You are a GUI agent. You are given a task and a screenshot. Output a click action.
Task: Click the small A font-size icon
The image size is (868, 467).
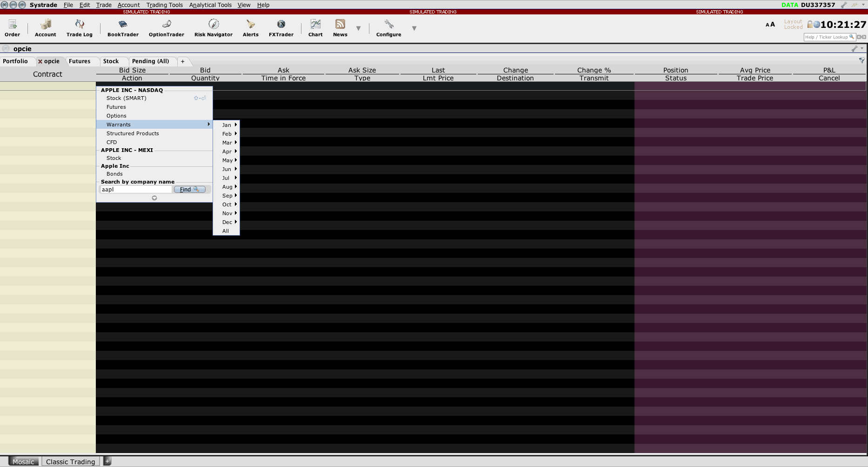(x=768, y=25)
